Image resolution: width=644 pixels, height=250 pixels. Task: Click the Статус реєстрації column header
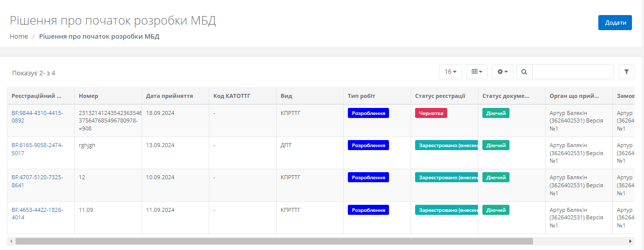440,96
